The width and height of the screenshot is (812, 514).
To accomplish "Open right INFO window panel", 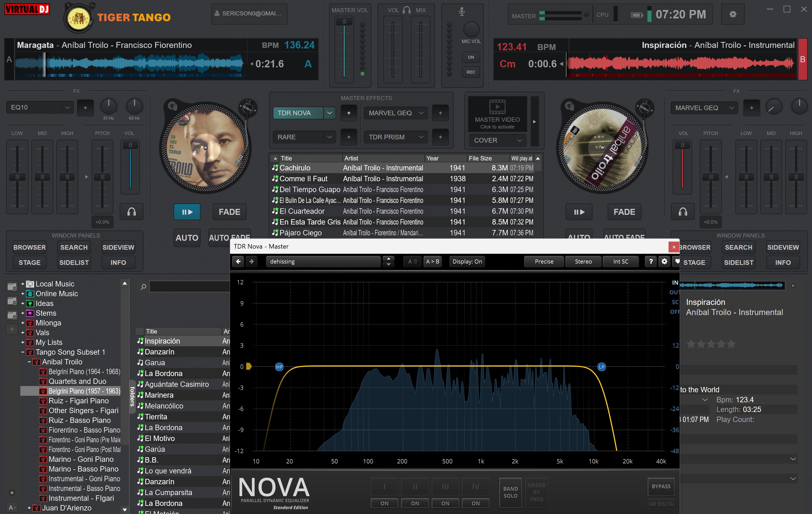I will 783,263.
